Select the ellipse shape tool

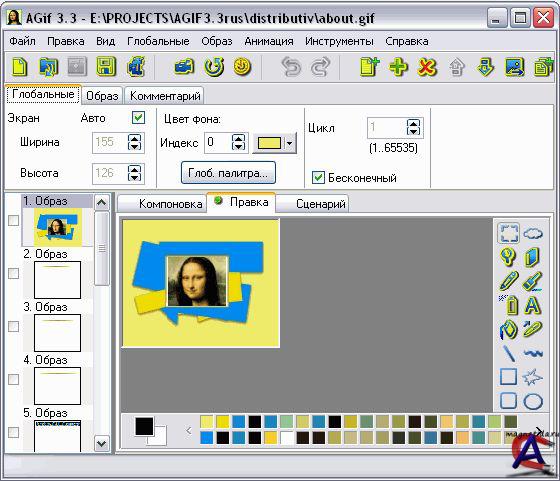(533, 401)
